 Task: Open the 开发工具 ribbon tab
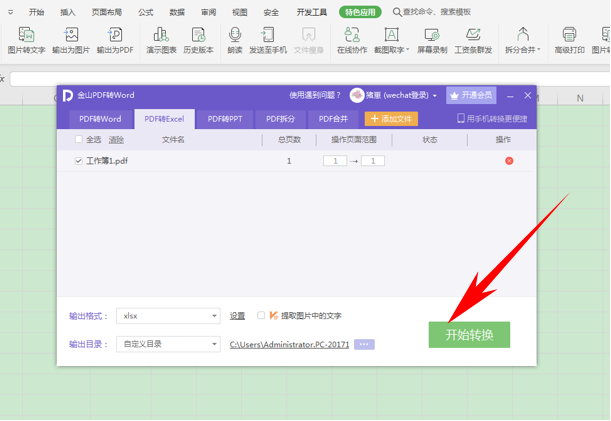[x=312, y=12]
